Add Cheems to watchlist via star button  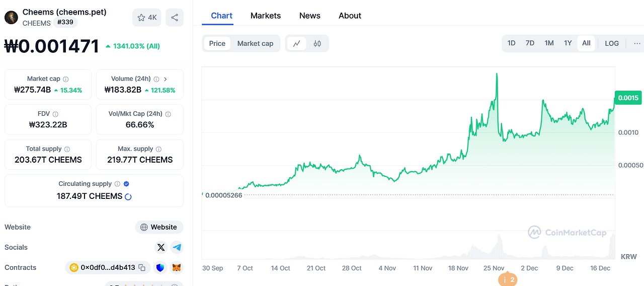146,18
